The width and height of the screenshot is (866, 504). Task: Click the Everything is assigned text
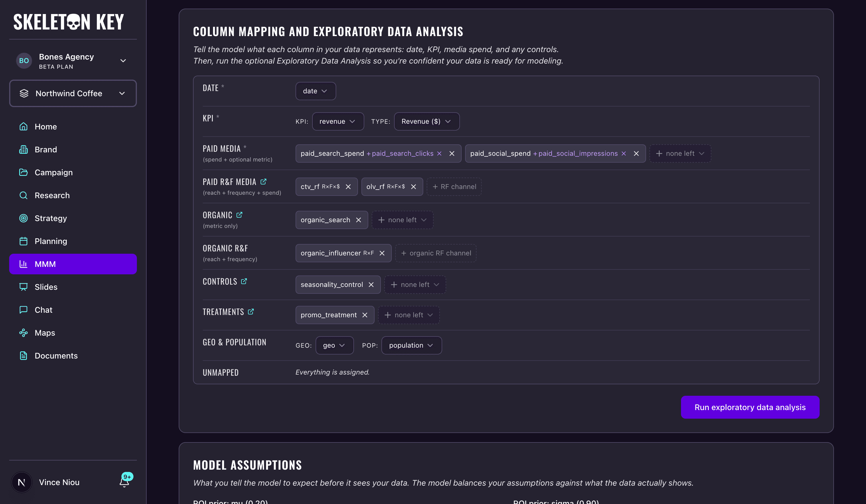tap(332, 372)
